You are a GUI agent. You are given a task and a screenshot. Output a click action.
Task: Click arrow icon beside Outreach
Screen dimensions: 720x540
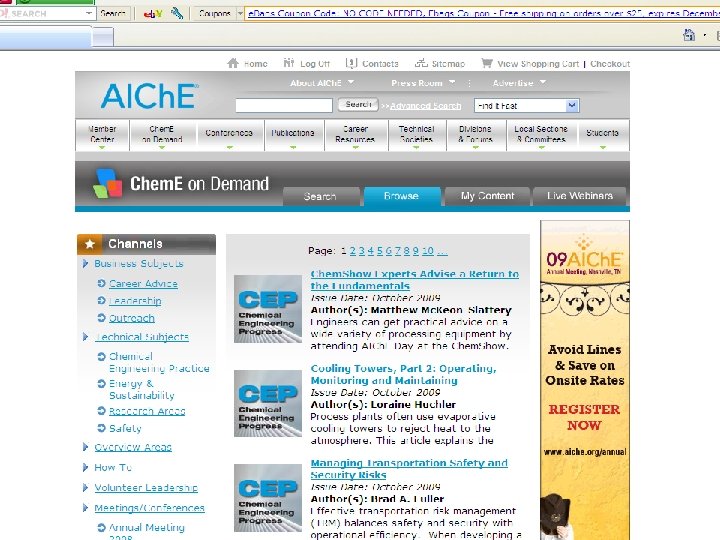[x=101, y=317]
